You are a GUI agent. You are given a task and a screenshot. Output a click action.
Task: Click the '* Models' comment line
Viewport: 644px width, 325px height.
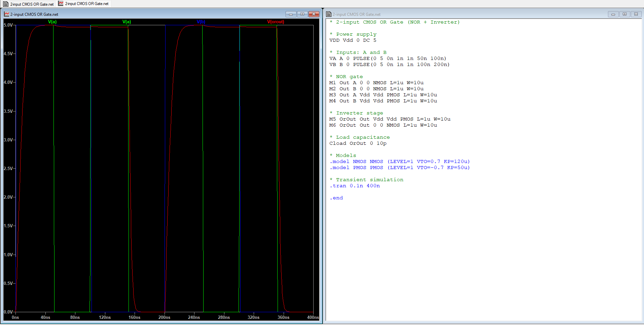(x=343, y=156)
